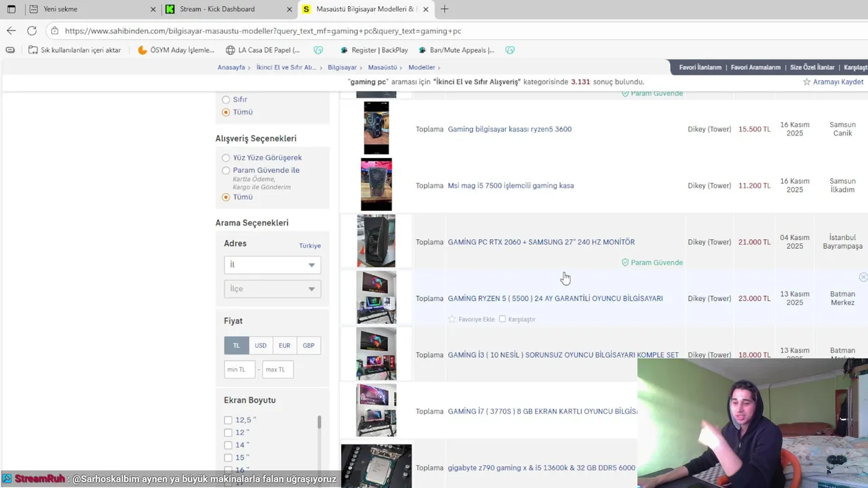Image resolution: width=868 pixels, height=488 pixels.
Task: Open LA Casa DE Papel bookmark
Action: (263, 50)
